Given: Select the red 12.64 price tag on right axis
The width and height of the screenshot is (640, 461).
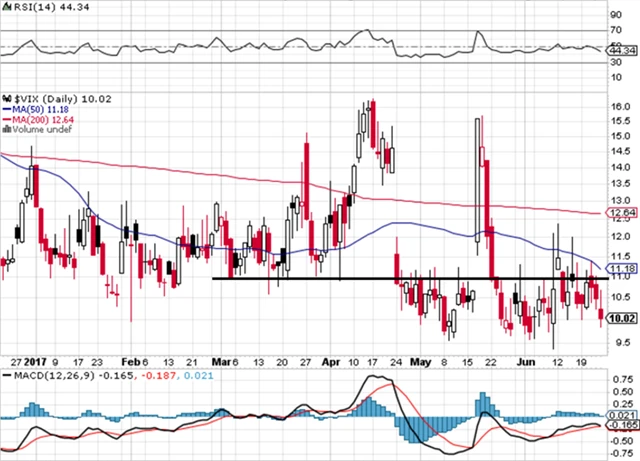Looking at the screenshot, I should (x=621, y=213).
